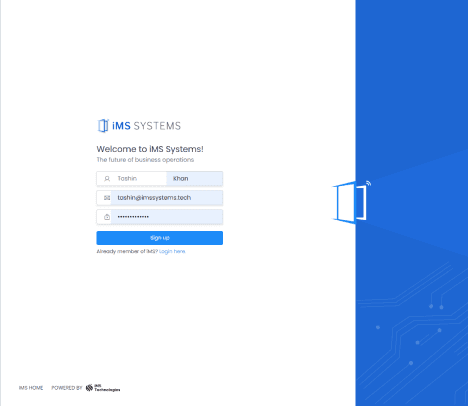Click the POWERED BY footer text
468x406 pixels.
click(x=67, y=388)
